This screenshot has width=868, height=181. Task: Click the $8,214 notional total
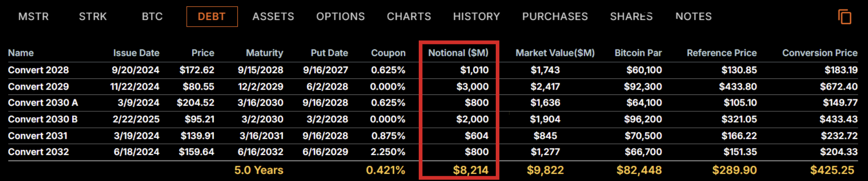click(471, 170)
